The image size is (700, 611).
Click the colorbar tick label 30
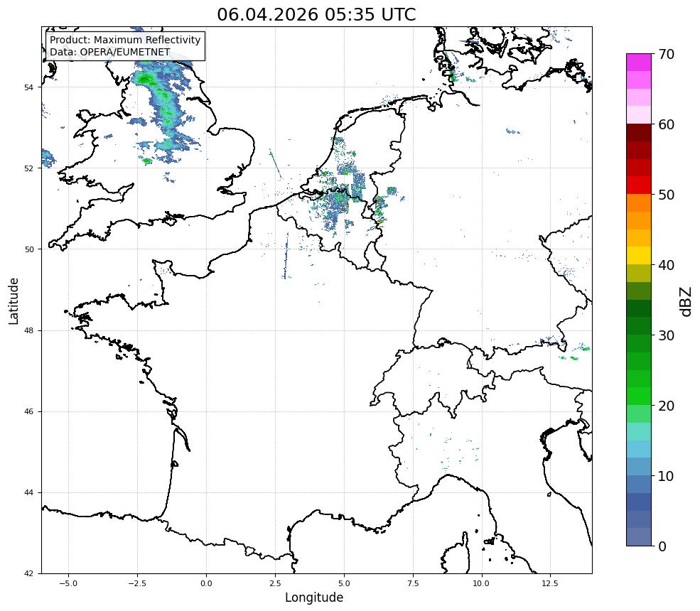[666, 335]
